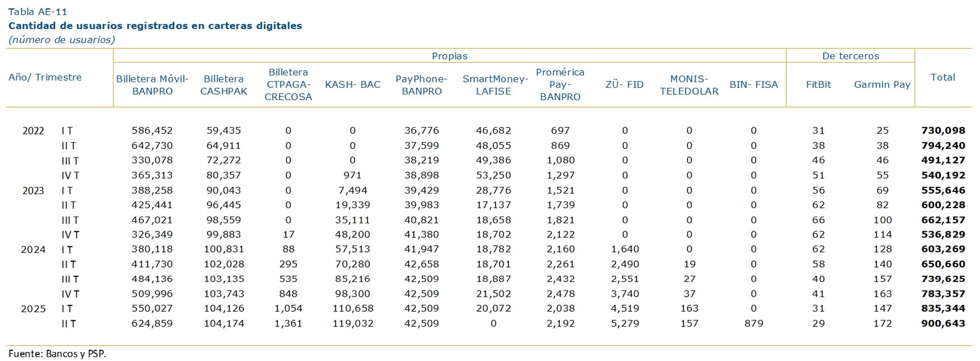Select the total value "555,646"
Screen dimensions: 980x361
pos(943,190)
